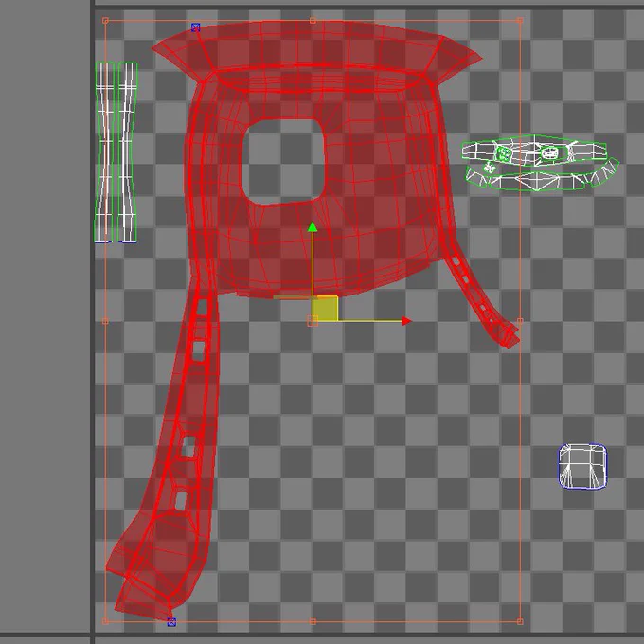Select the top-middle handle of the orange bounding box
The height and width of the screenshot is (644, 644).
[x=313, y=20]
